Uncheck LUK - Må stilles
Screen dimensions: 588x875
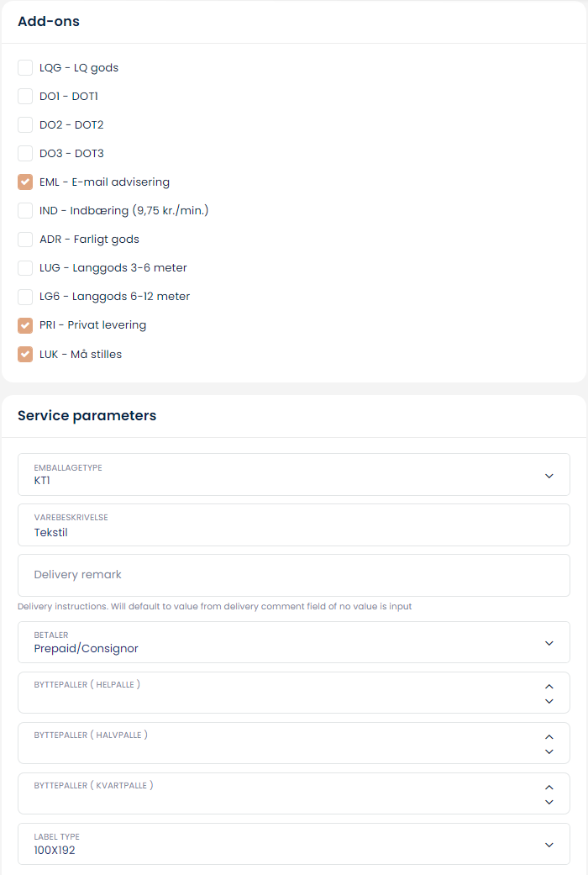coord(25,354)
